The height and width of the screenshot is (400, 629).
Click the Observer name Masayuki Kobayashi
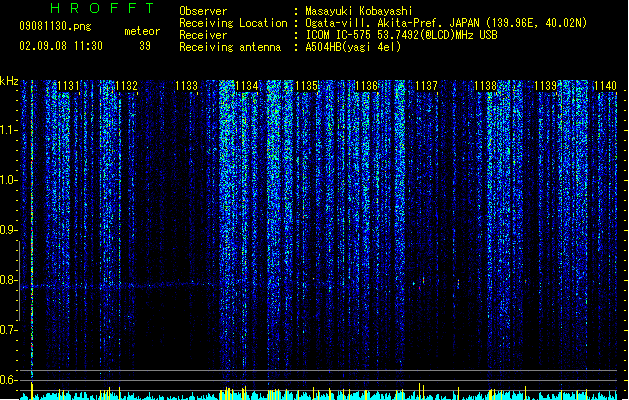(359, 11)
